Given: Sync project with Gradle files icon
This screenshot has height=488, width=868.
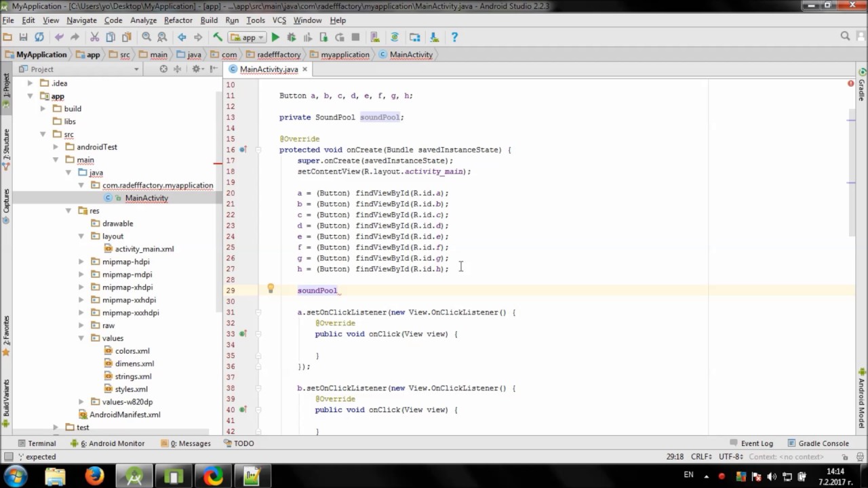Looking at the screenshot, I should tap(395, 37).
